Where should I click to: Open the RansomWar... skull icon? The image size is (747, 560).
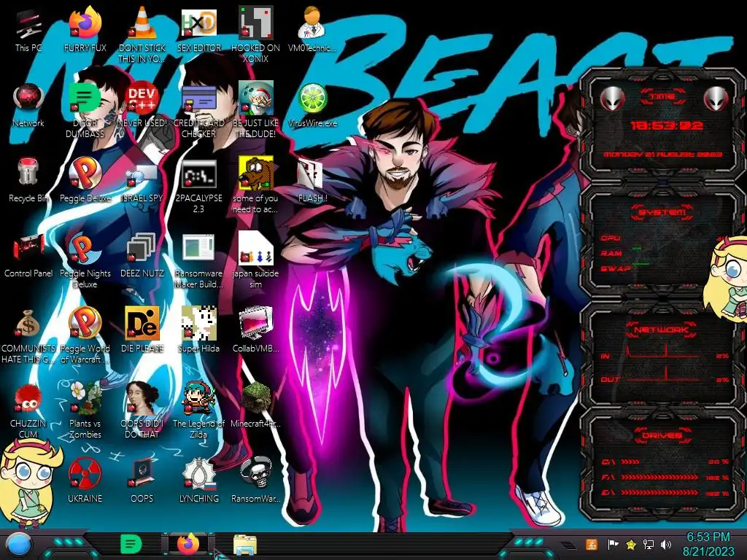tap(255, 481)
